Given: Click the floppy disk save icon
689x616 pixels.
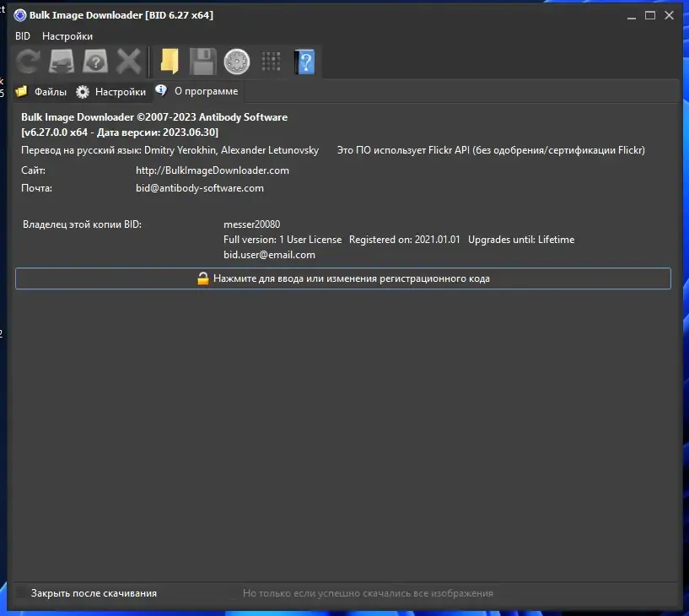Looking at the screenshot, I should pos(203,62).
